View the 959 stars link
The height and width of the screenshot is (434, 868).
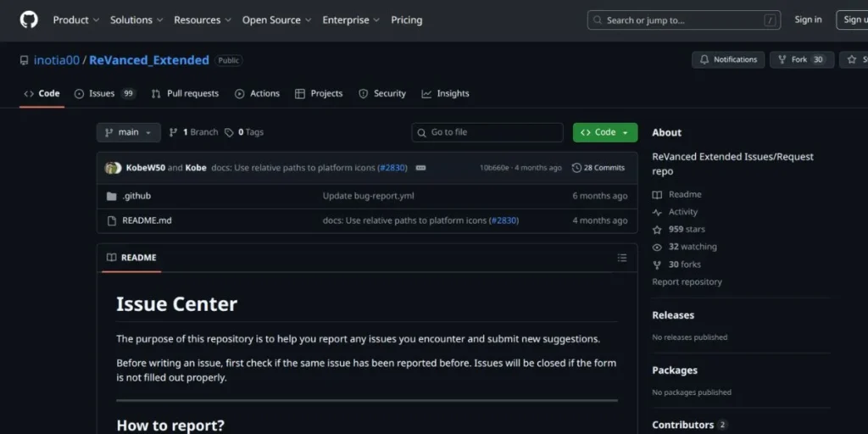[x=679, y=229]
